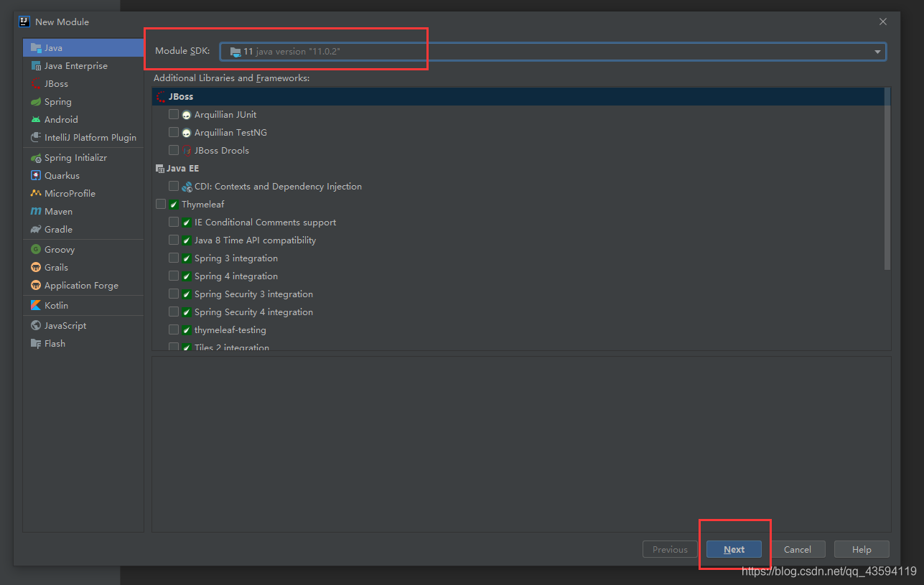The height and width of the screenshot is (585, 924).
Task: Click the Kotlin icon
Action: 36,306
